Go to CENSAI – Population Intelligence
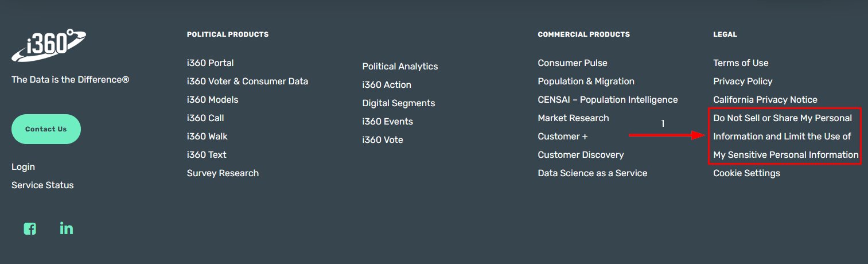 coord(608,100)
